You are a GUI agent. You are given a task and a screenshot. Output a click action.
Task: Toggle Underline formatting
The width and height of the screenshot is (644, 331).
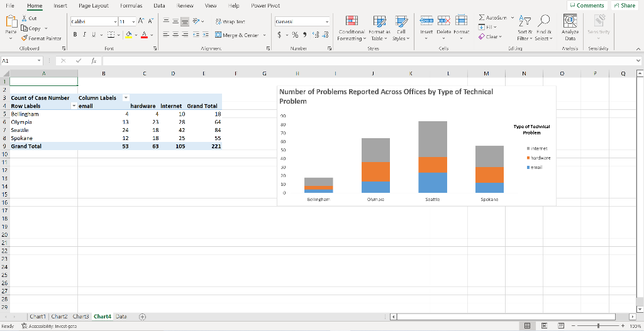click(94, 35)
